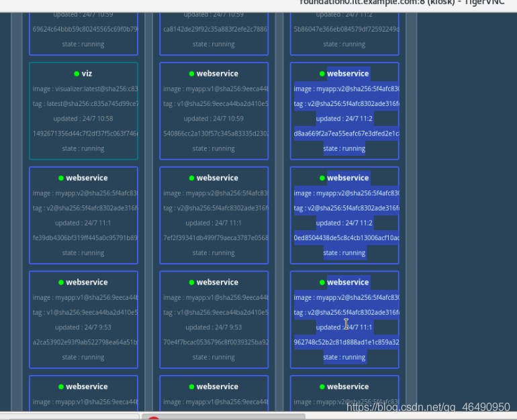Click green dot on webservice card 0ed8504438de5c8

pyautogui.click(x=322, y=178)
